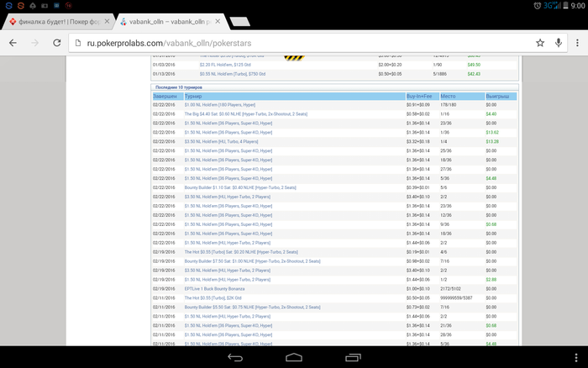Select the '1/90' place cell
Image resolution: width=588 pixels, height=368 pixels.
point(438,65)
